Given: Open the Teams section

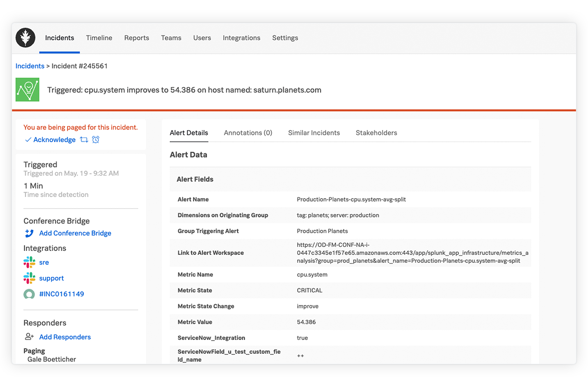Looking at the screenshot, I should [x=171, y=38].
